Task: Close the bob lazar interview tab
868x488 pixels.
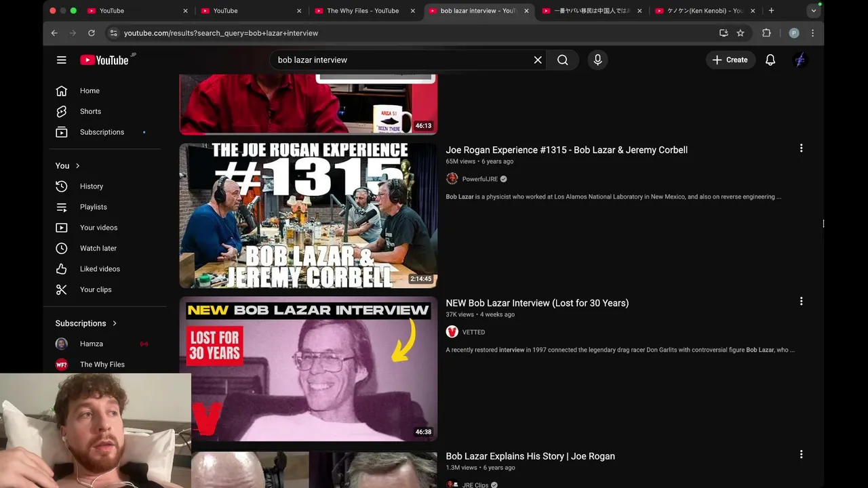Action: coord(526,11)
